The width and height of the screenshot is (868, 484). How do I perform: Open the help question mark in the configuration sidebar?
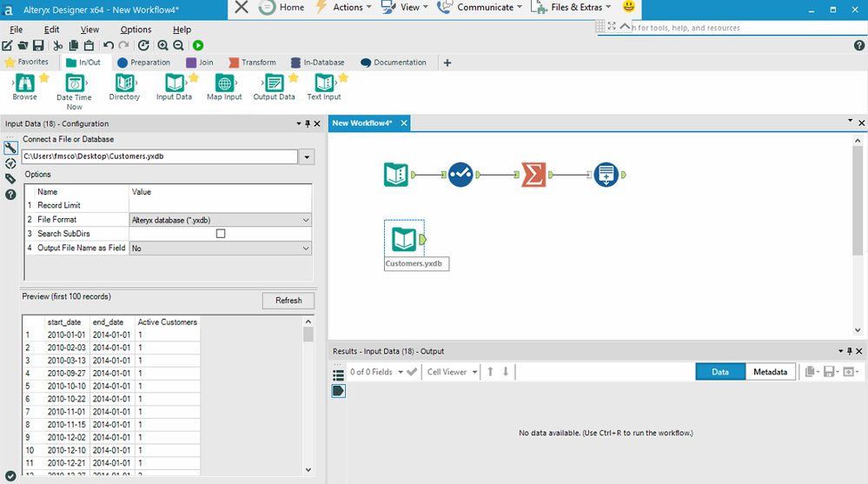pyautogui.click(x=10, y=195)
